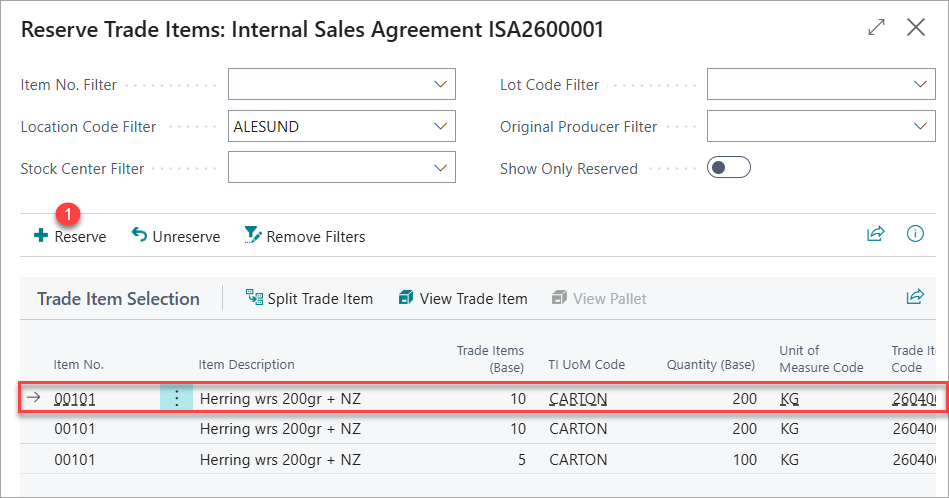
Task: Expand the Lot Code Filter dropdown
Action: (x=920, y=84)
